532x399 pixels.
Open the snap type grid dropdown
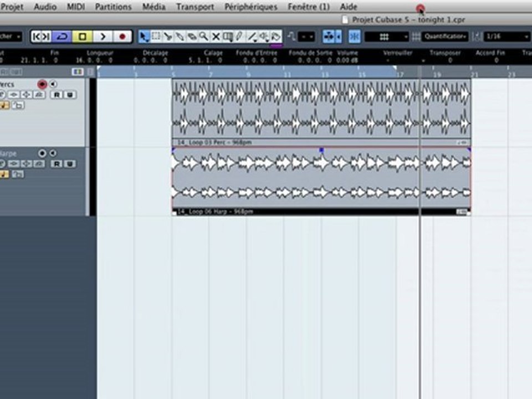(x=386, y=37)
